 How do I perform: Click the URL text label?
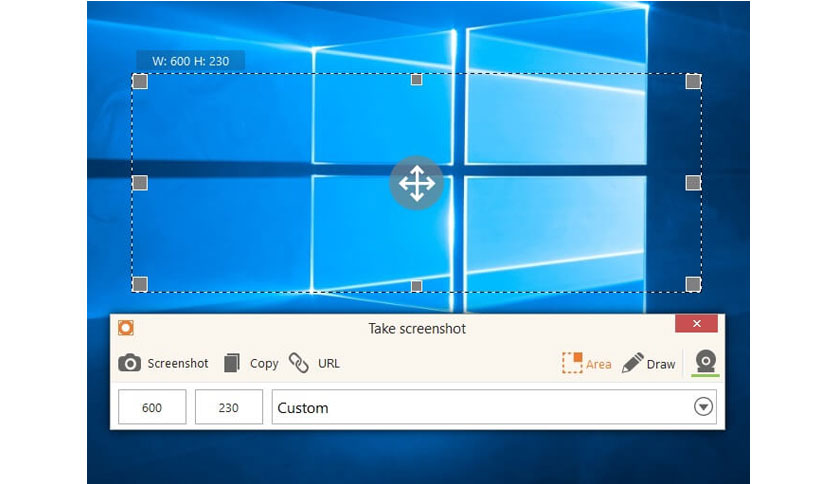(x=328, y=364)
